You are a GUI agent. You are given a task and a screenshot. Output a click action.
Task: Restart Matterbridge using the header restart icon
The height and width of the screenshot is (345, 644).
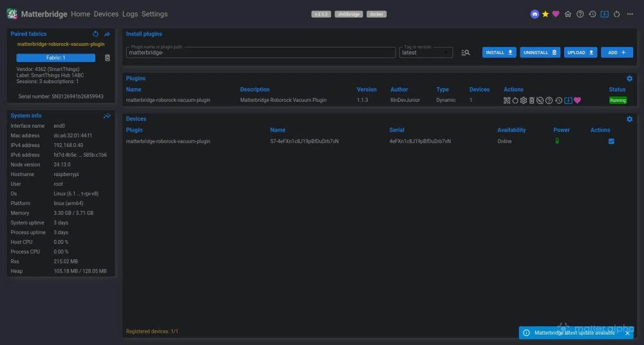click(x=616, y=14)
